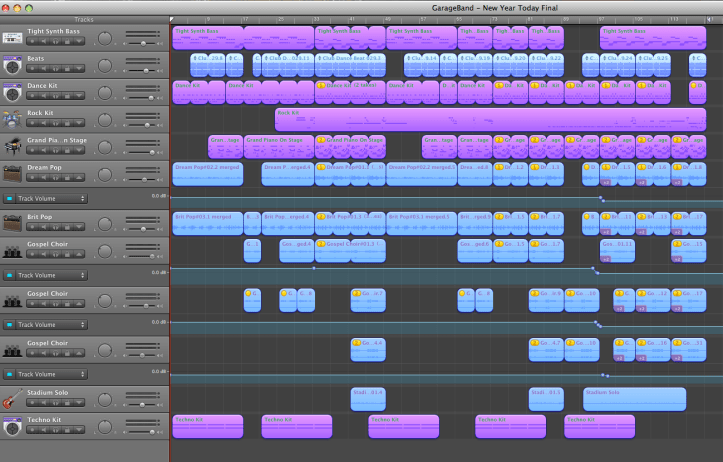Click the speaker mute icon on Dream Pop track
Image resolution: width=723 pixels, height=462 pixels.
pyautogui.click(x=44, y=178)
